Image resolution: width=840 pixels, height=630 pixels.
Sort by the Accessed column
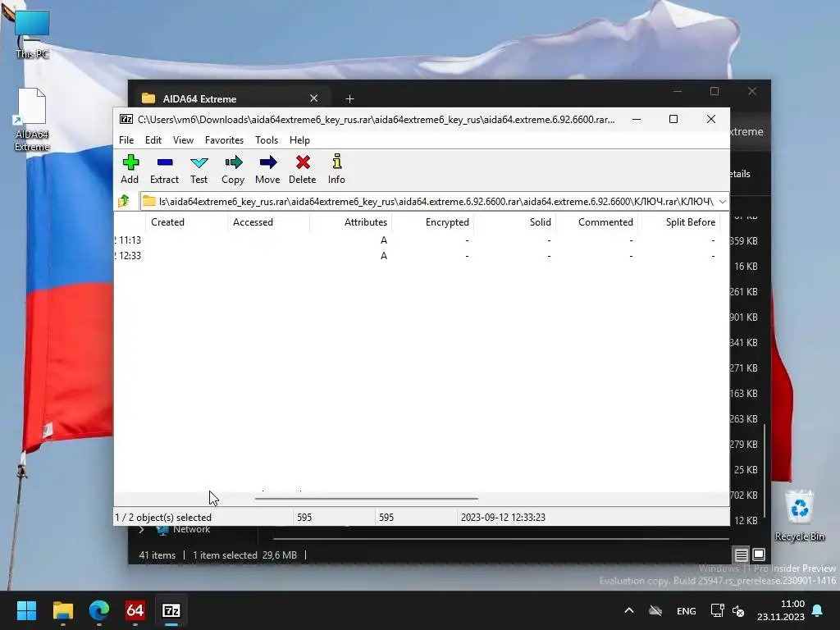pyautogui.click(x=268, y=221)
